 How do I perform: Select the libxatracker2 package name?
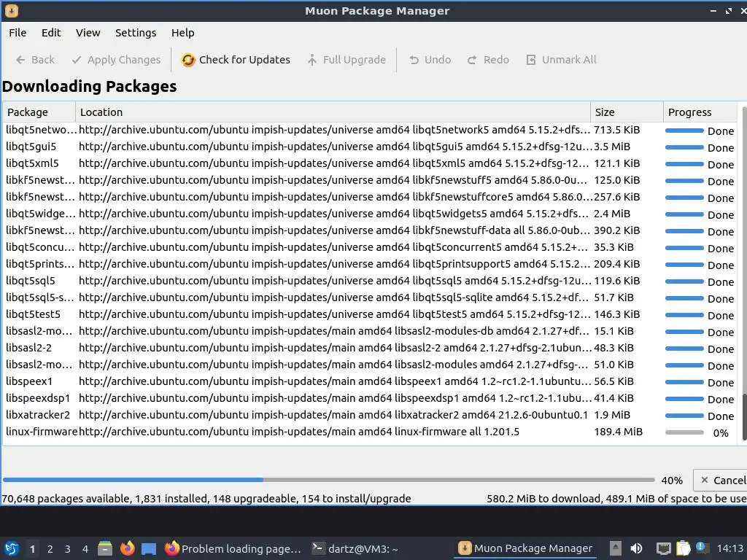(x=38, y=415)
